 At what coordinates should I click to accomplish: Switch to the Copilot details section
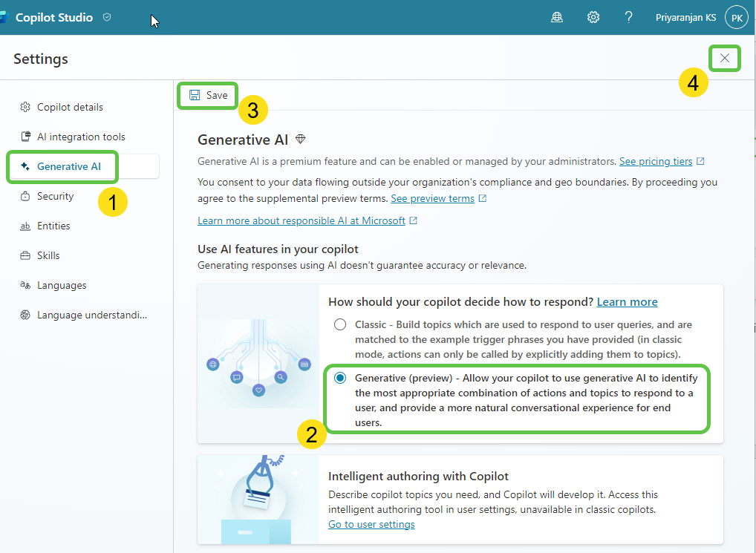71,107
